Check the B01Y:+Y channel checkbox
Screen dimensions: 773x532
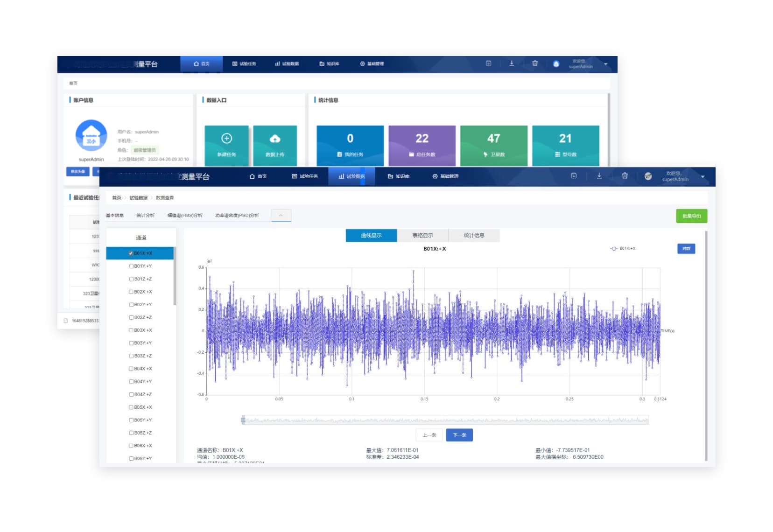tap(131, 266)
